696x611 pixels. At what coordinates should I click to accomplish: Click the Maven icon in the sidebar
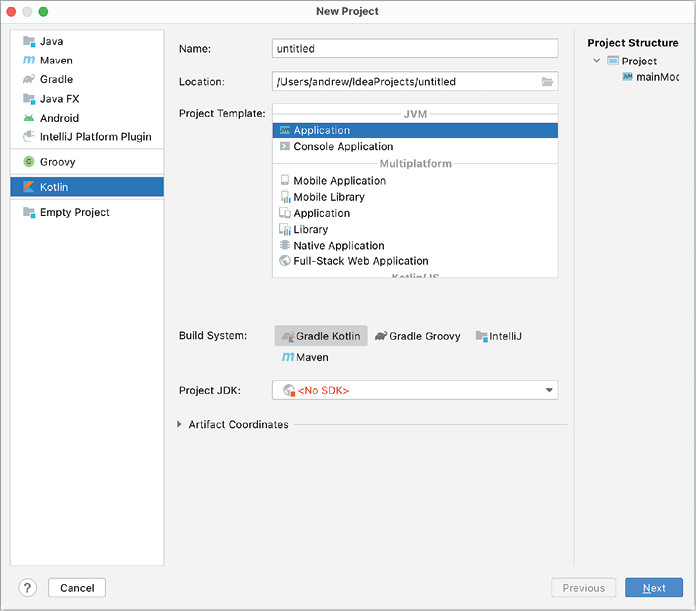coord(29,61)
